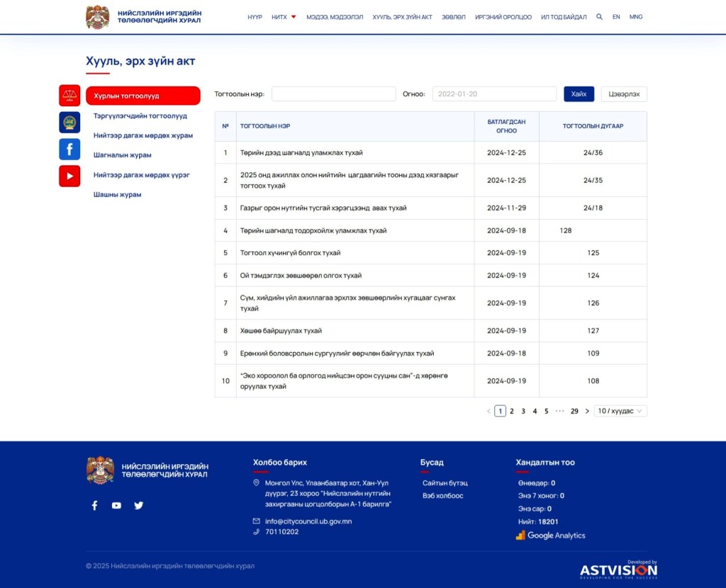Click the footer YouTube icon
Screen dimensions: 726x588
coord(116,505)
